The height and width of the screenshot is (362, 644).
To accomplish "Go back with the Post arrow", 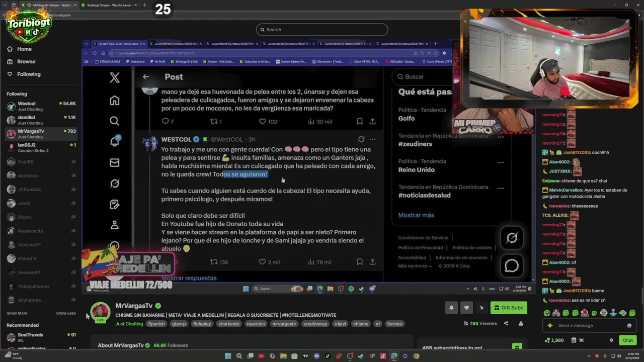I will [146, 77].
